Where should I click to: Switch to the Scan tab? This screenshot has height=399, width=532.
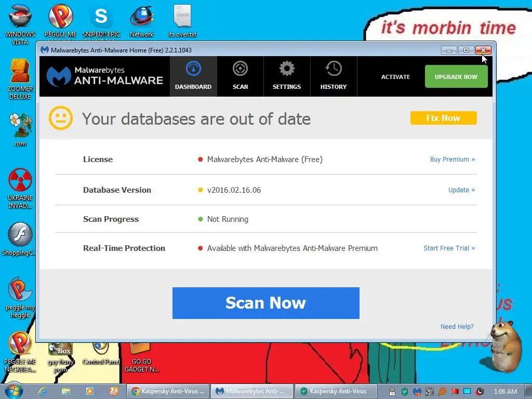click(240, 76)
